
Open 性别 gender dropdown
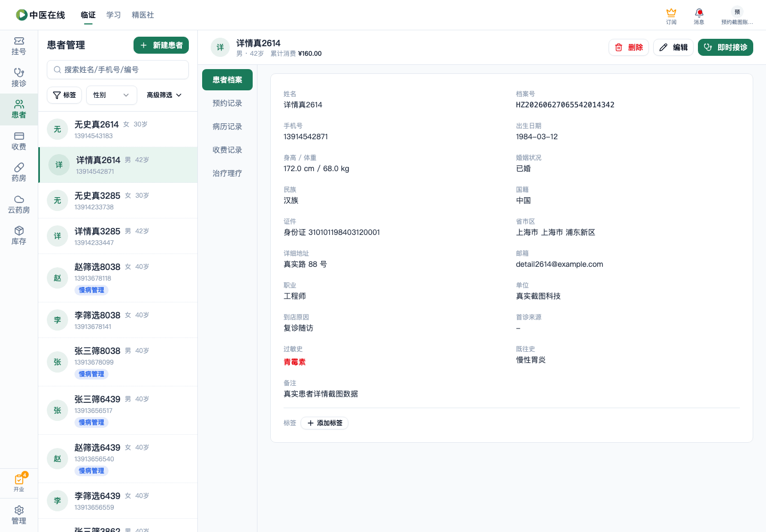pos(112,95)
